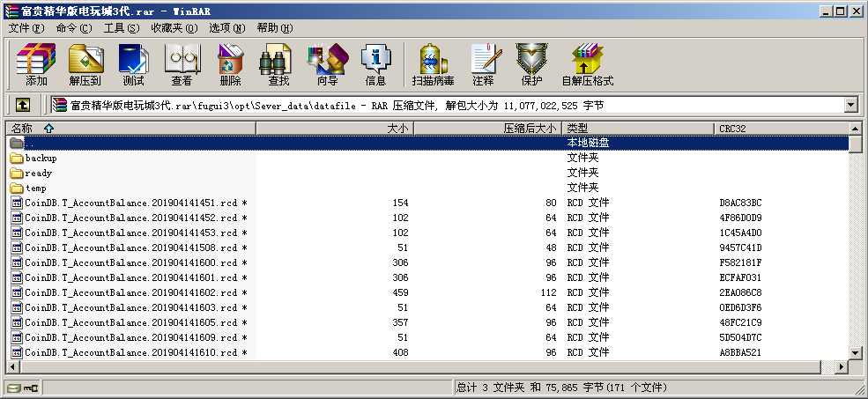The height and width of the screenshot is (399, 868).
Task: Go up one folder level button
Action: point(22,105)
